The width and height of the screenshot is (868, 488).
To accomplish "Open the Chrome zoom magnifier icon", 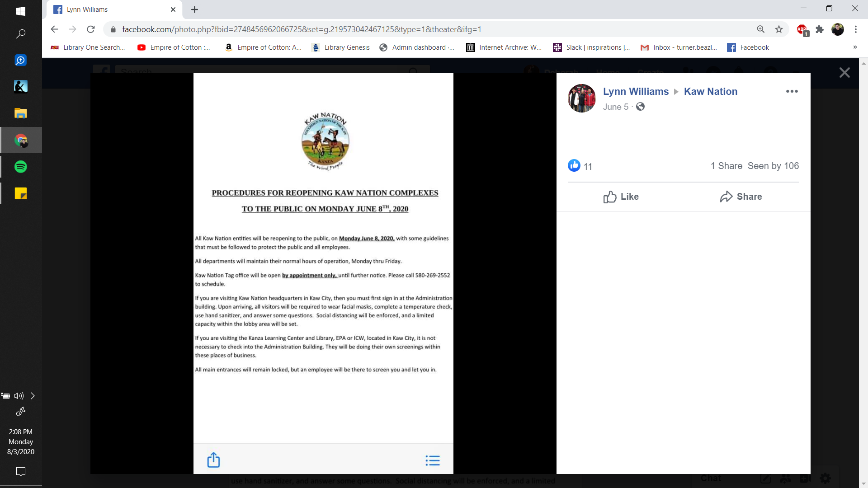I will tap(761, 29).
